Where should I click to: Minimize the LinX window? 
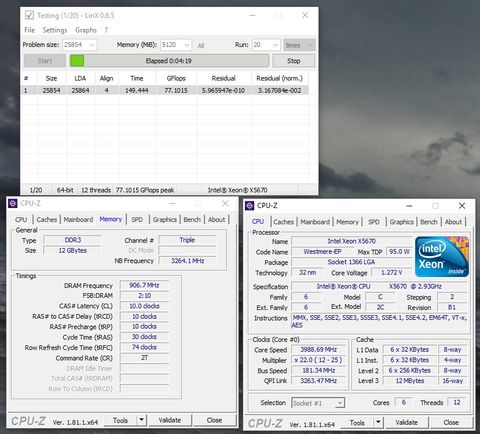(252, 15)
